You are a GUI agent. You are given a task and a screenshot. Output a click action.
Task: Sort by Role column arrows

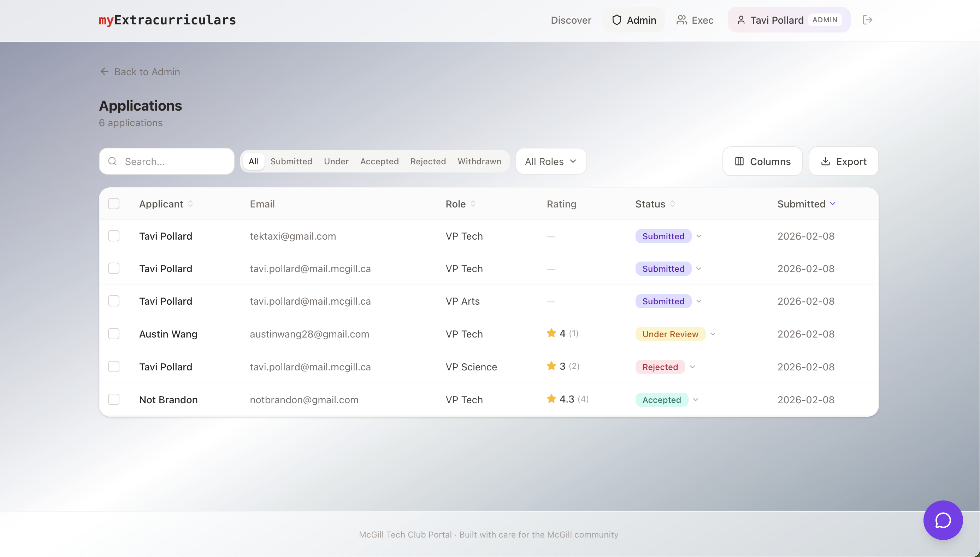click(x=473, y=204)
